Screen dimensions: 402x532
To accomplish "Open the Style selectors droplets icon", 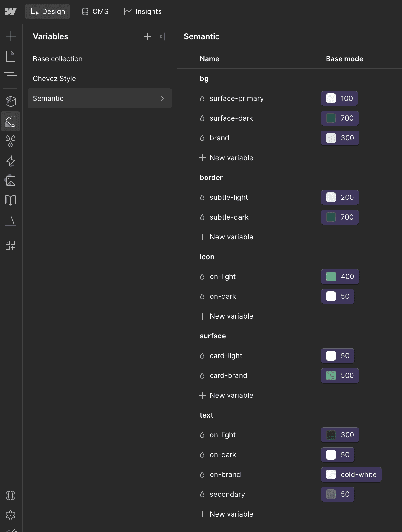I will 11,141.
